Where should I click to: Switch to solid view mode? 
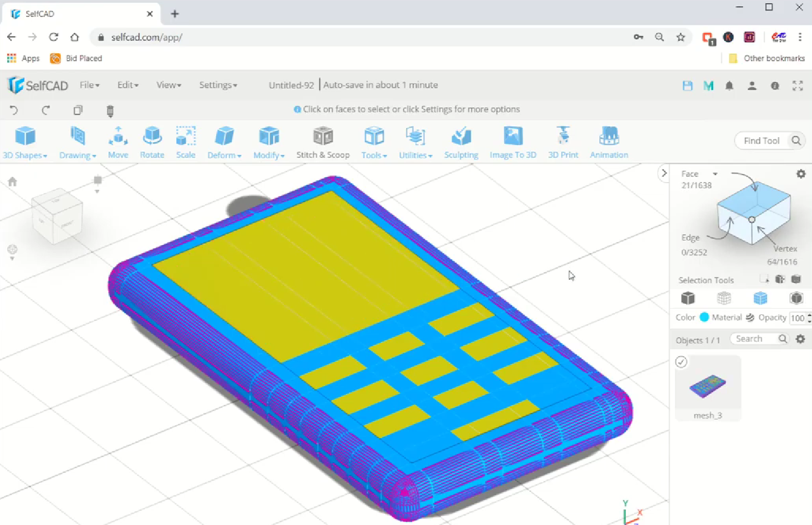tap(688, 298)
